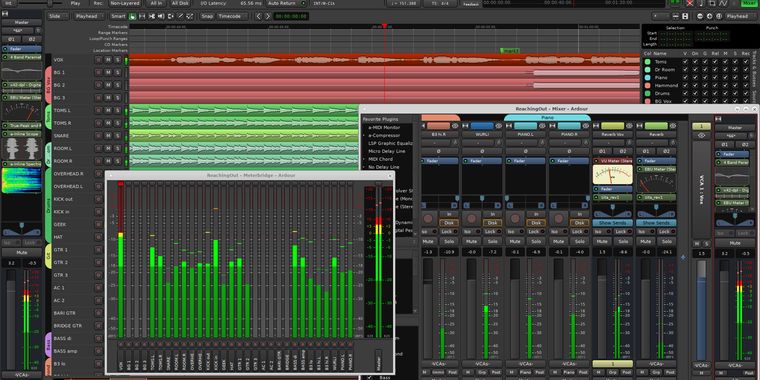Viewport: 760px width, 380px height.
Task: Go to next marker with right arrow
Action: [268, 16]
